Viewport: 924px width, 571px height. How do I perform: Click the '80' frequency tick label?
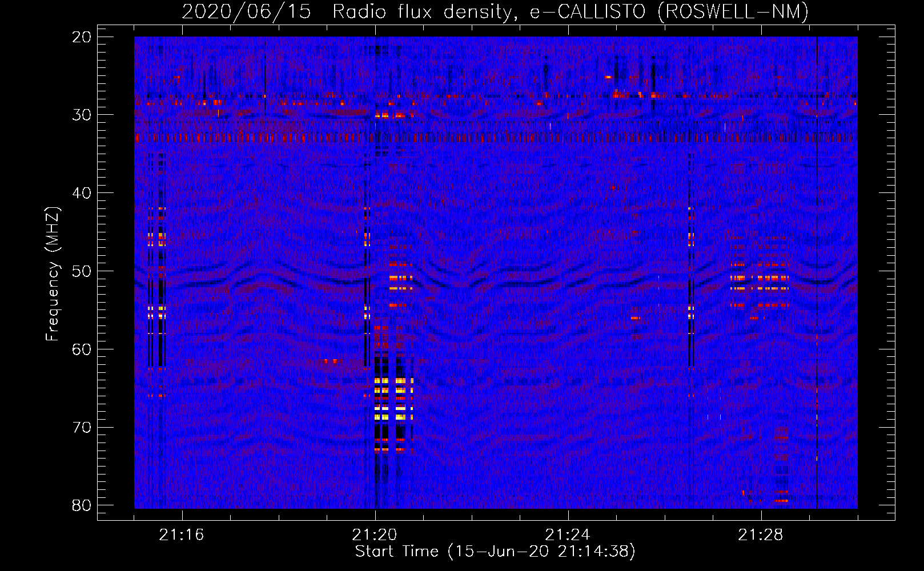pyautogui.click(x=82, y=505)
